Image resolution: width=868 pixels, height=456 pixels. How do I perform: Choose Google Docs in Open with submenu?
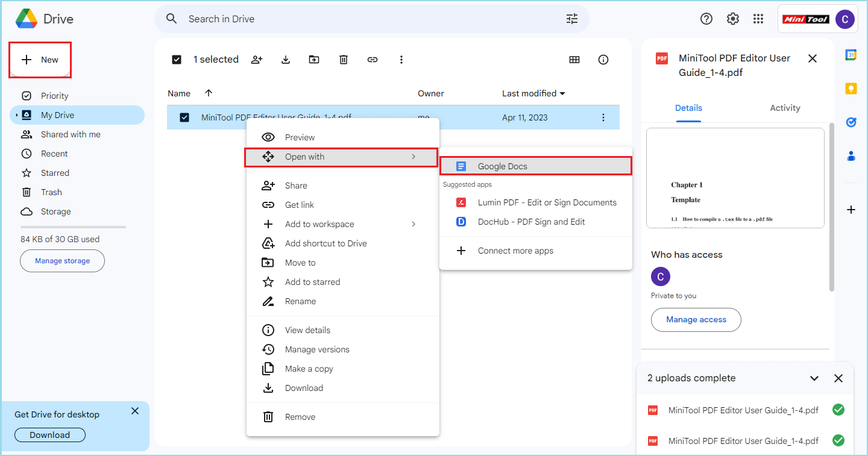click(535, 166)
